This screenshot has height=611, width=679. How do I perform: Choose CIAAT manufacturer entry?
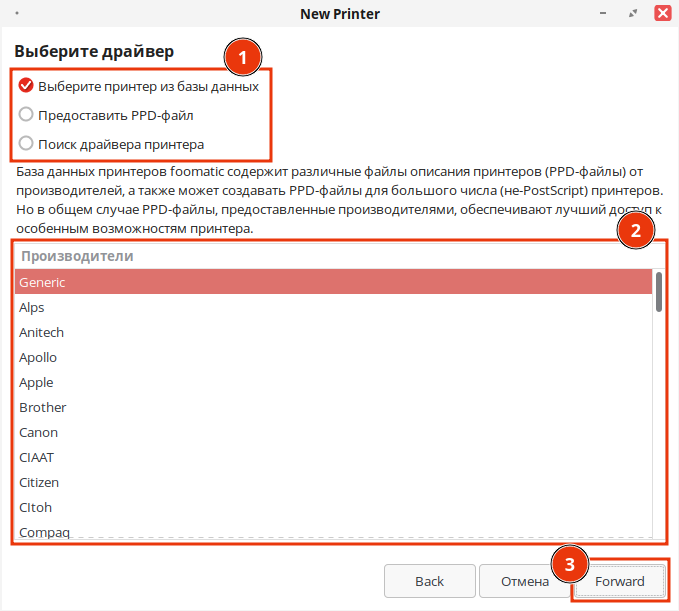click(37, 457)
